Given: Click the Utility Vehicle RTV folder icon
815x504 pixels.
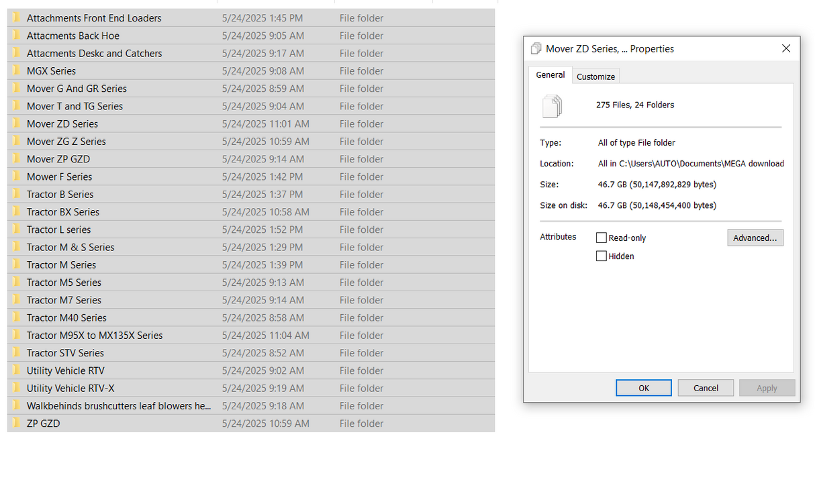Looking at the screenshot, I should point(16,371).
